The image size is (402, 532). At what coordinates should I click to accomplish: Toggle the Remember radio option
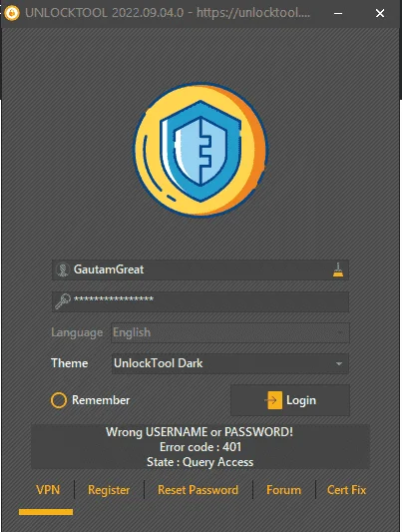(59, 400)
